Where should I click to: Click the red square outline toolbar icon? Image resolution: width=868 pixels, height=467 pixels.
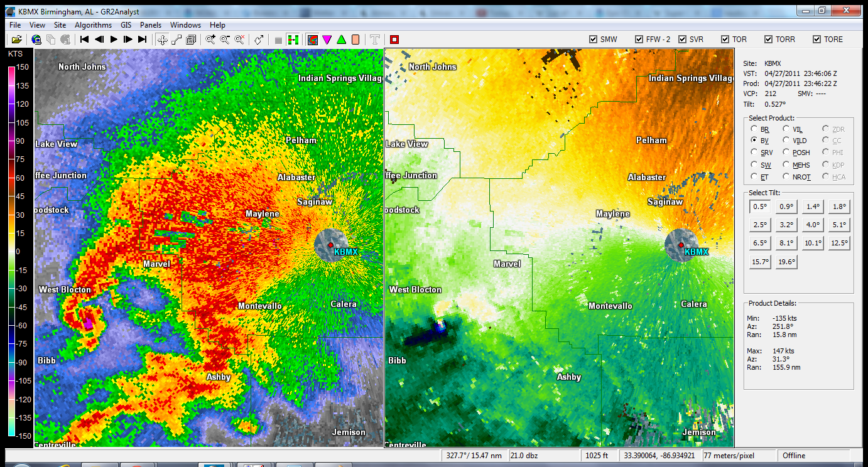pos(394,40)
